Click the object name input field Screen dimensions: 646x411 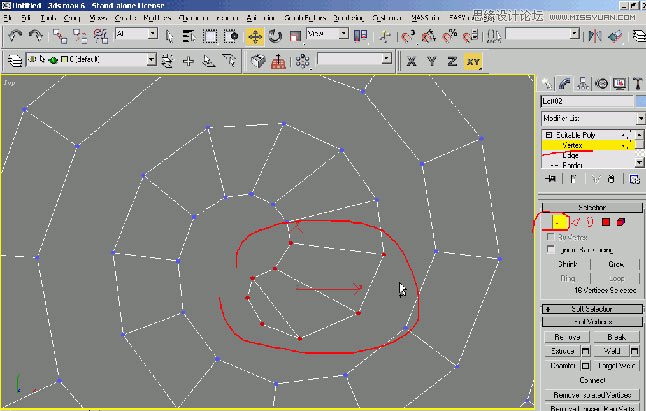[587, 101]
